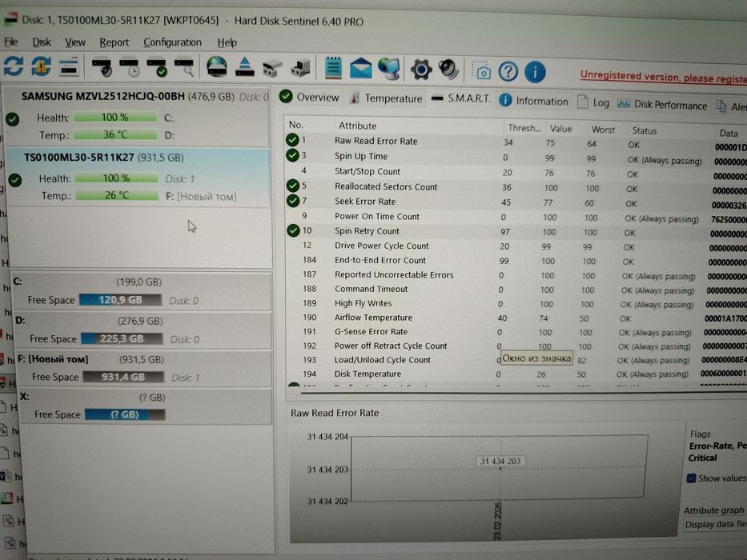747x560 pixels.
Task: Open the Configuration menu
Action: pos(172,42)
